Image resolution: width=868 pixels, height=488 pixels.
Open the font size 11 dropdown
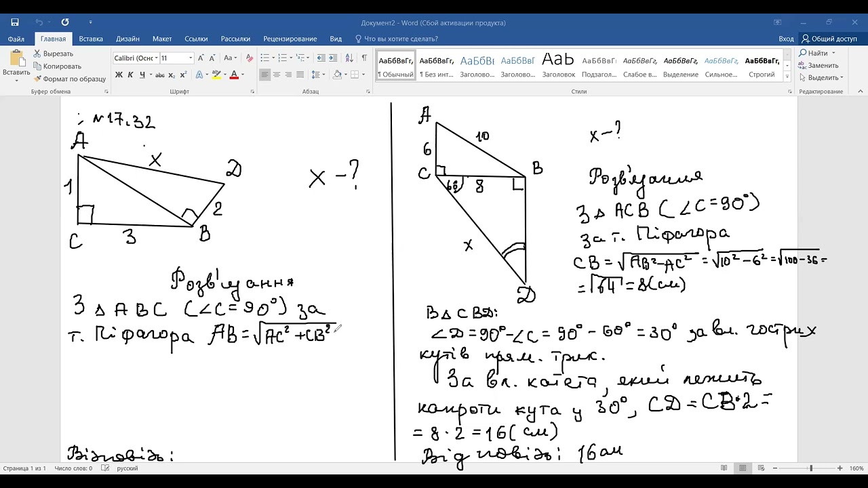[191, 58]
